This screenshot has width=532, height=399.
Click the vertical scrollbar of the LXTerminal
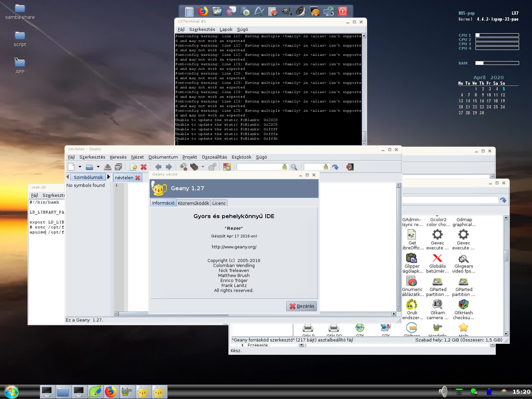point(364,89)
